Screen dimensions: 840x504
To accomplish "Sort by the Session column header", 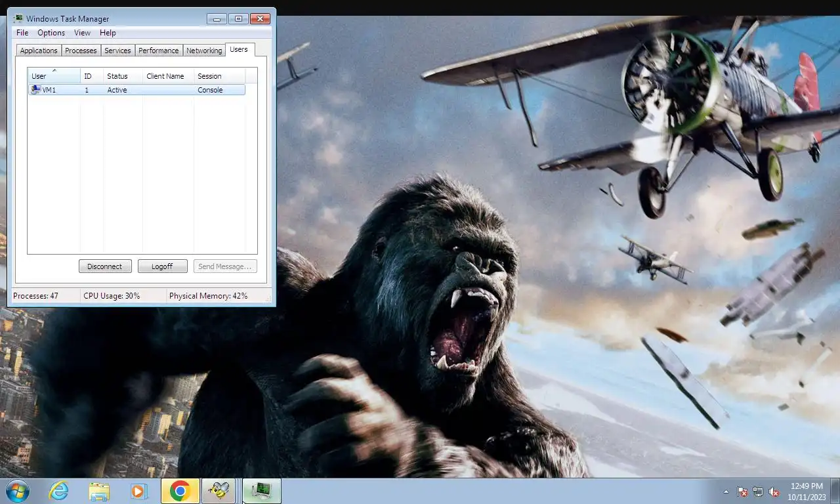I will (x=220, y=76).
